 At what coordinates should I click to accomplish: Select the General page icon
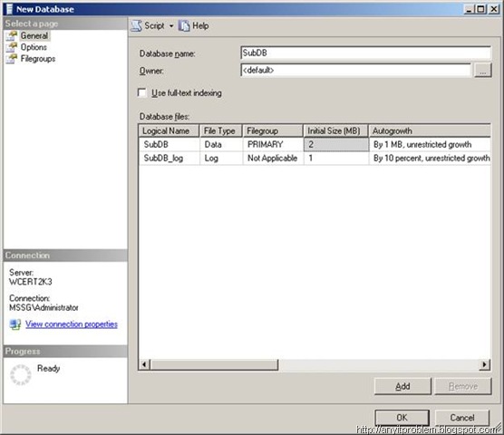(12, 35)
